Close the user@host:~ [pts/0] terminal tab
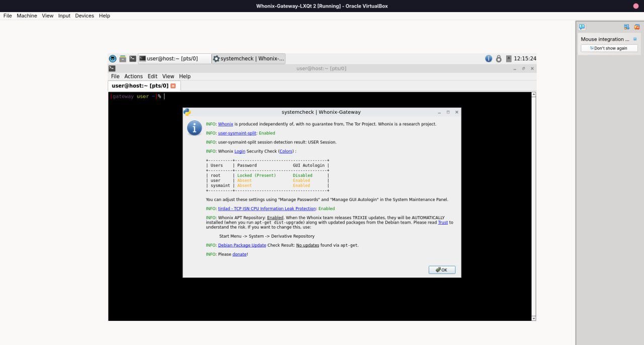Screen dimensions: 644x345 coord(173,86)
